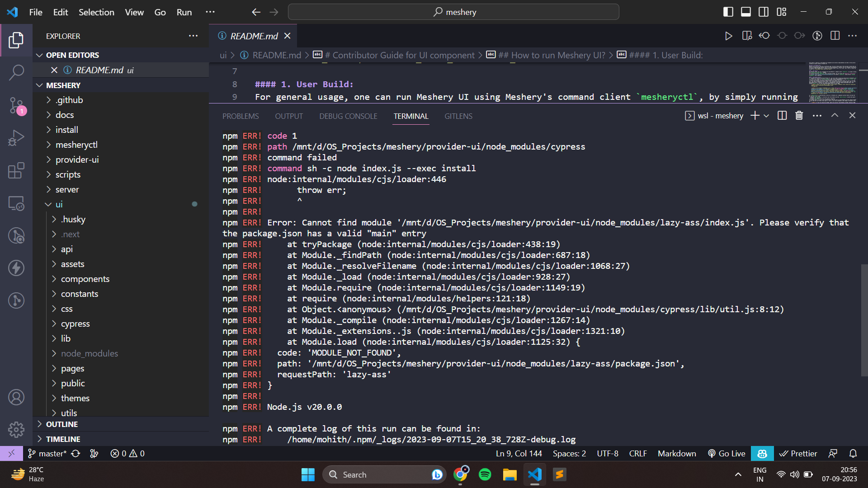Expand the .github folder
868x488 pixels.
121,100
